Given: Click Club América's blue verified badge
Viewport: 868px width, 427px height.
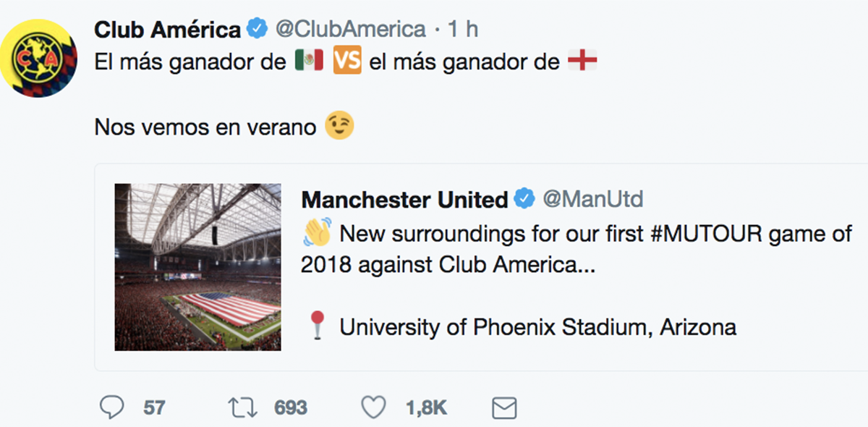Looking at the screenshot, I should click(x=257, y=30).
